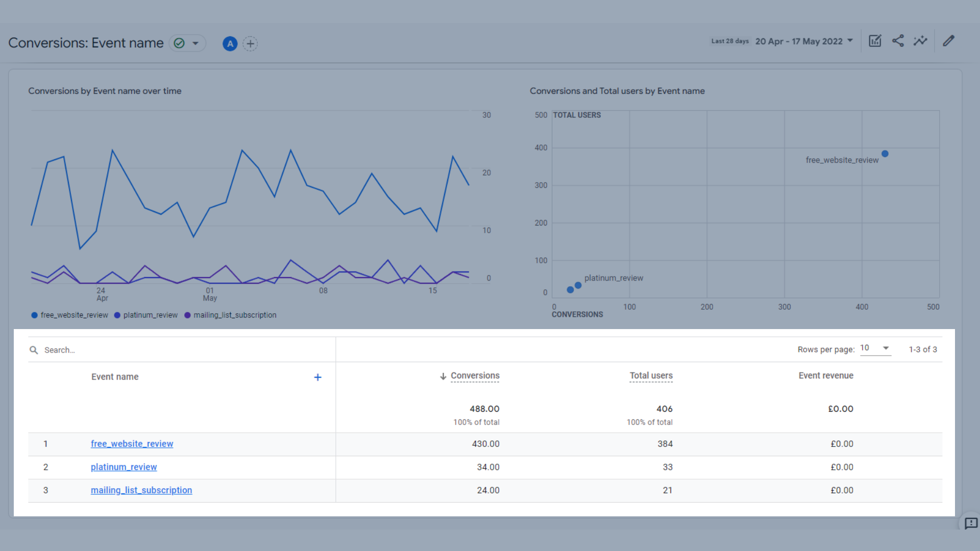Expand the report title dropdown arrow

point(195,43)
